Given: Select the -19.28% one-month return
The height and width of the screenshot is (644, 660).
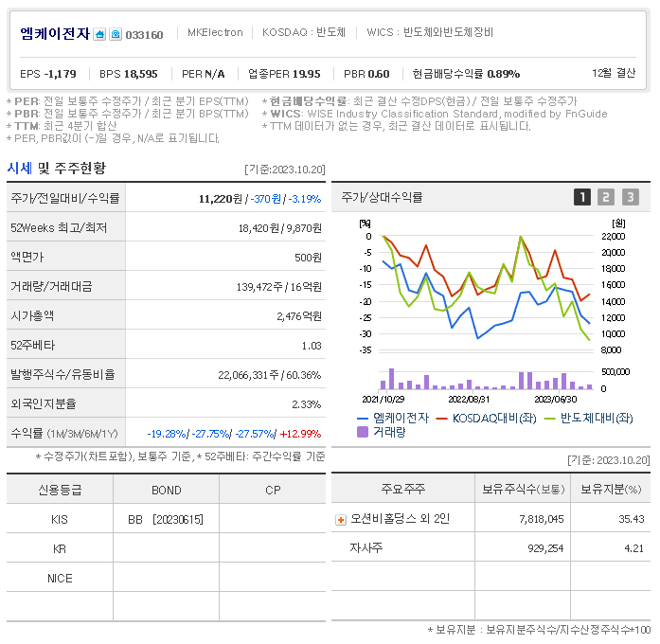Looking at the screenshot, I should click(x=167, y=434).
